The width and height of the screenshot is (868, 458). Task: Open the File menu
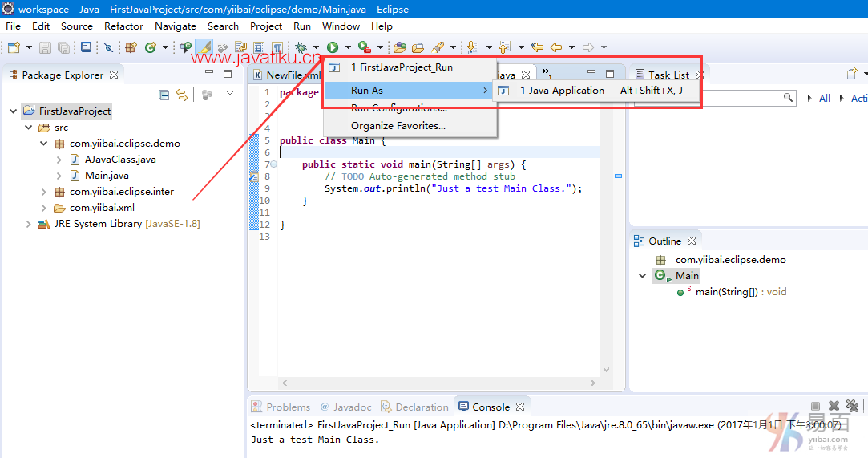[x=13, y=26]
